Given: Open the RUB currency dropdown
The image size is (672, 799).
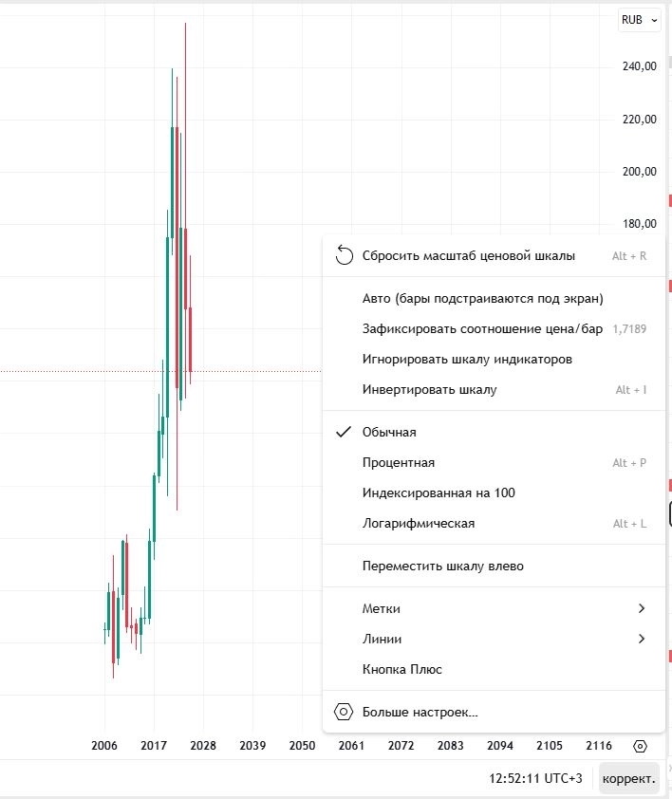Looking at the screenshot, I should tap(638, 20).
